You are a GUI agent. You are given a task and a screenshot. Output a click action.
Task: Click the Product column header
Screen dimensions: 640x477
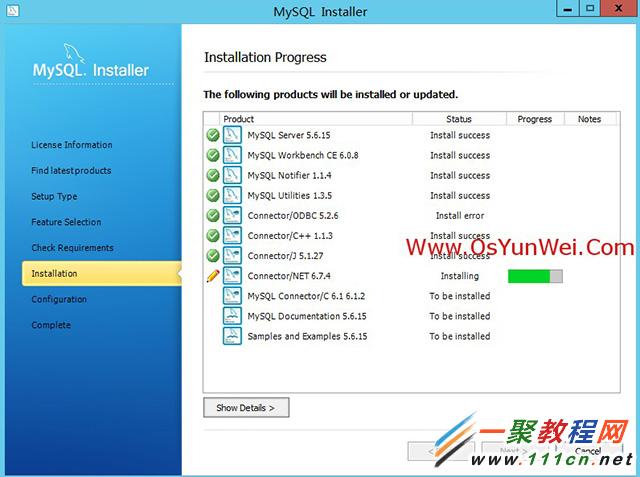coord(316,119)
